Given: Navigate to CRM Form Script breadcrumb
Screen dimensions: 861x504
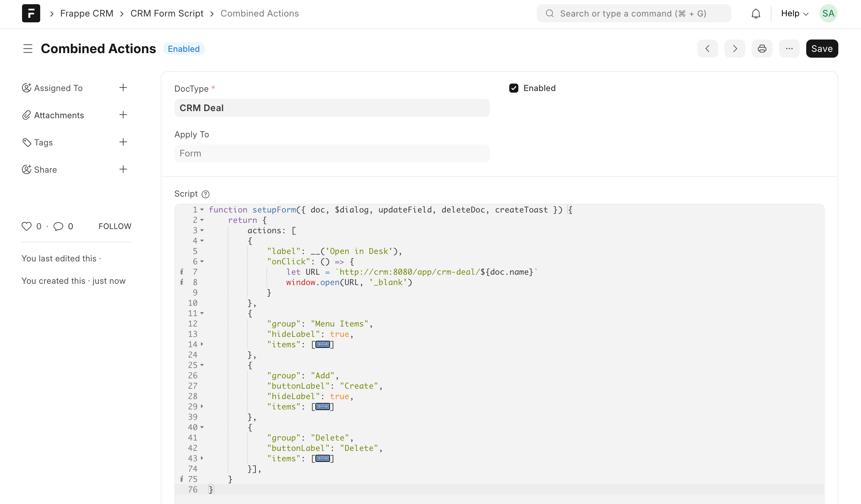Looking at the screenshot, I should [167, 13].
